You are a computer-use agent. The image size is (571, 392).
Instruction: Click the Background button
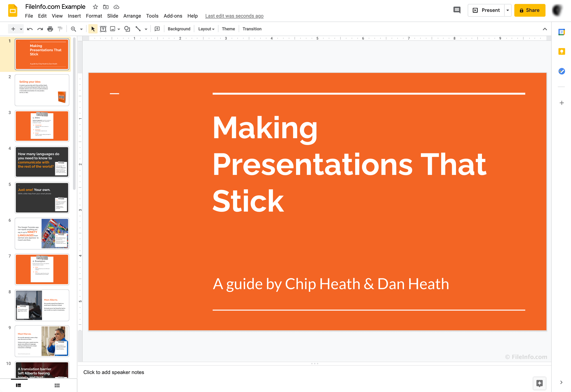point(178,29)
